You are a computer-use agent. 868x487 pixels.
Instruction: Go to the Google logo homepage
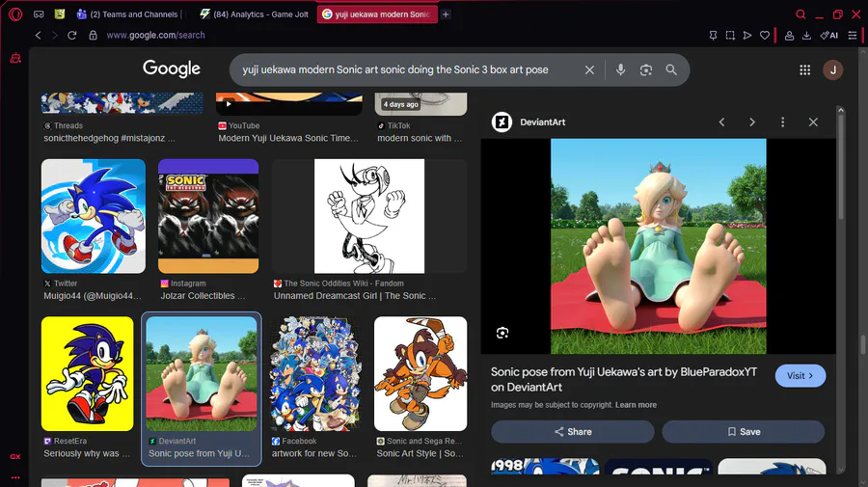[172, 68]
